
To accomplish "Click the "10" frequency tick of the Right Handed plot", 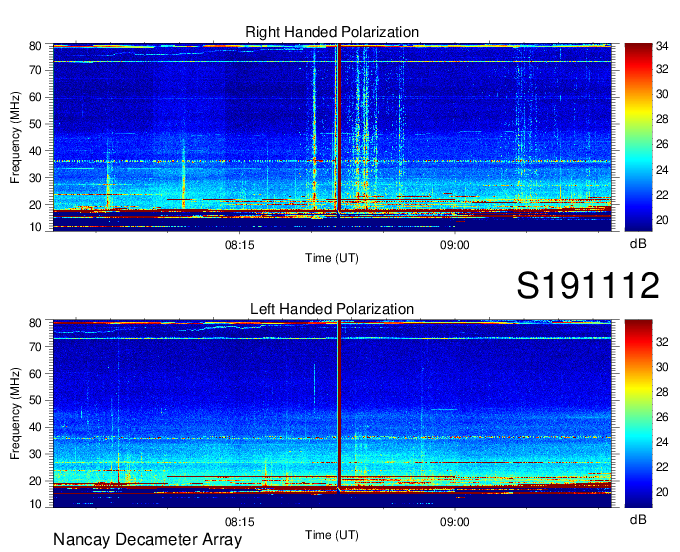I will (x=35, y=226).
